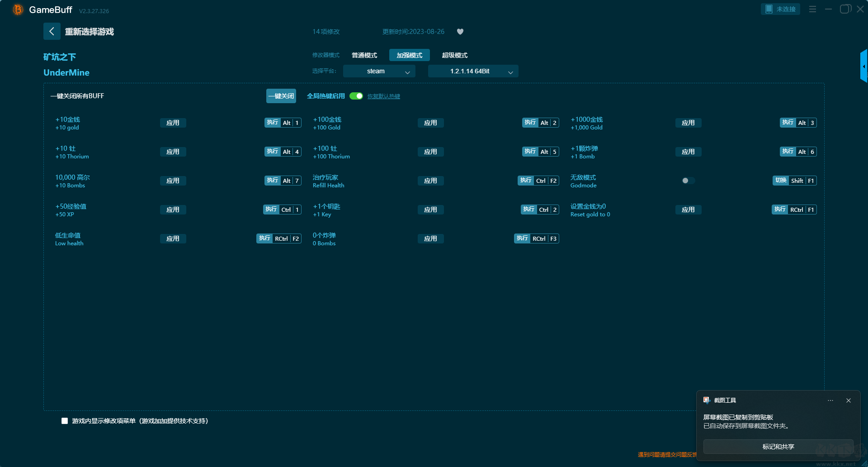Expand the right side panel arrow
The height and width of the screenshot is (467, 868).
click(863, 66)
